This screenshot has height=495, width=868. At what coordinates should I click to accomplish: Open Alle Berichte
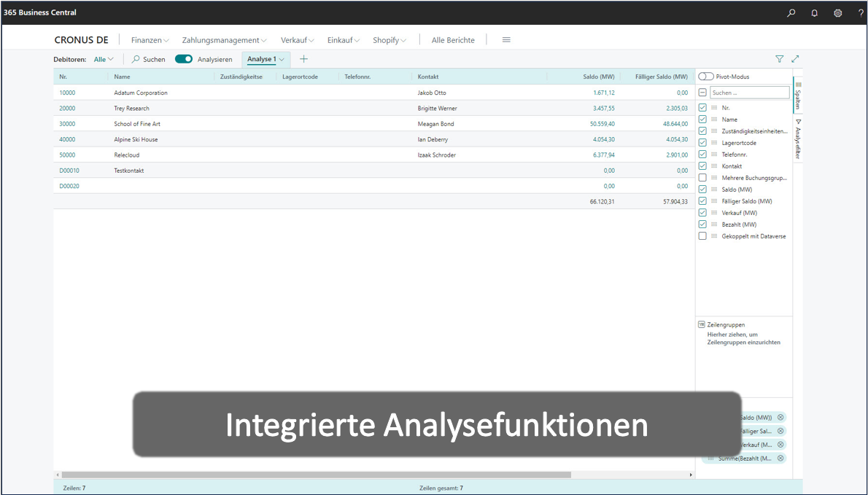pyautogui.click(x=453, y=40)
